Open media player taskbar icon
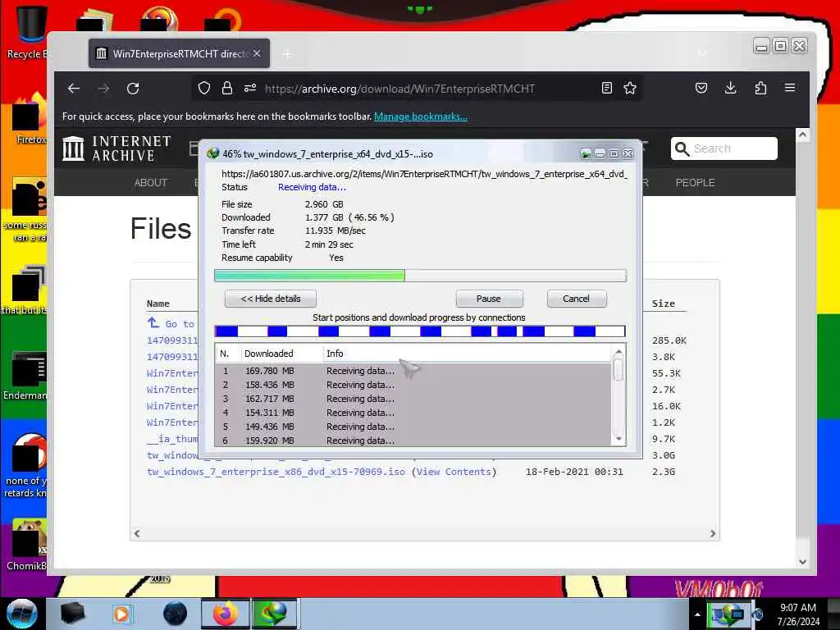This screenshot has width=840, height=630. click(x=122, y=614)
